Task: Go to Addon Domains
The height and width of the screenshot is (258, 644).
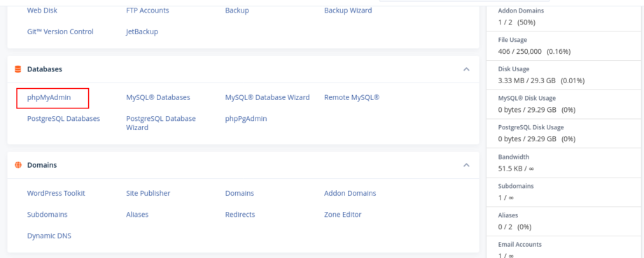Action: tap(350, 193)
